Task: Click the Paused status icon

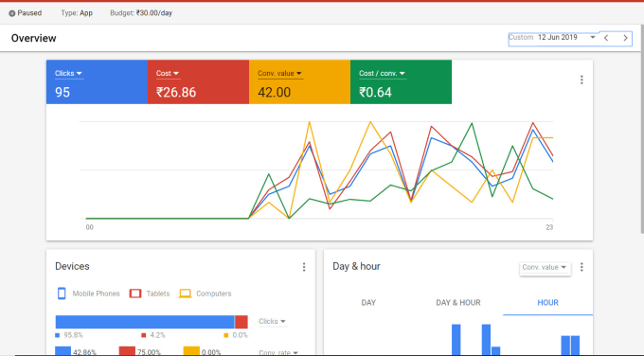Action: pyautogui.click(x=12, y=13)
